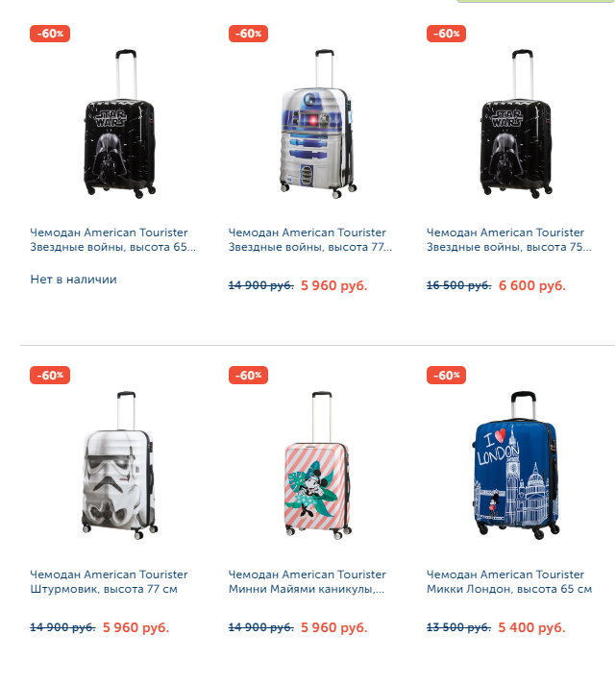Click the -60% badge on 75 cm Darth Vader suitcase
The height and width of the screenshot is (684, 616).
pyautogui.click(x=446, y=34)
